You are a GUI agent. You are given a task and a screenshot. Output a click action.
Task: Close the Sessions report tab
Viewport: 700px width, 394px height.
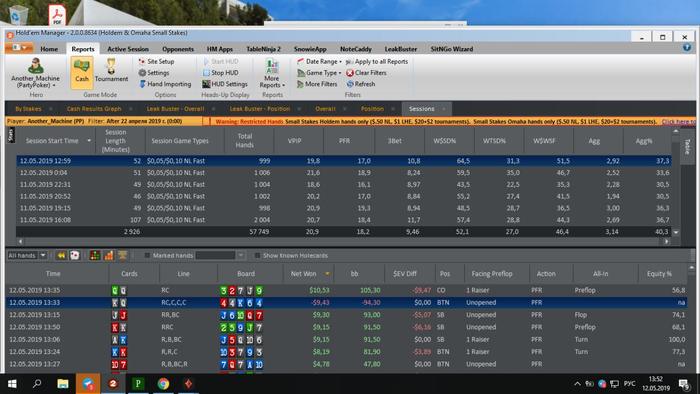point(444,109)
